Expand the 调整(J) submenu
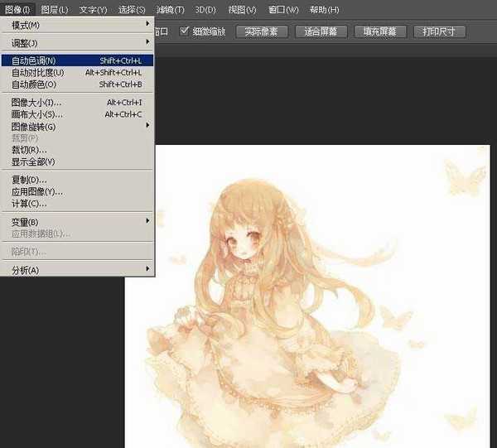Image resolution: width=497 pixels, height=448 pixels. 25,42
